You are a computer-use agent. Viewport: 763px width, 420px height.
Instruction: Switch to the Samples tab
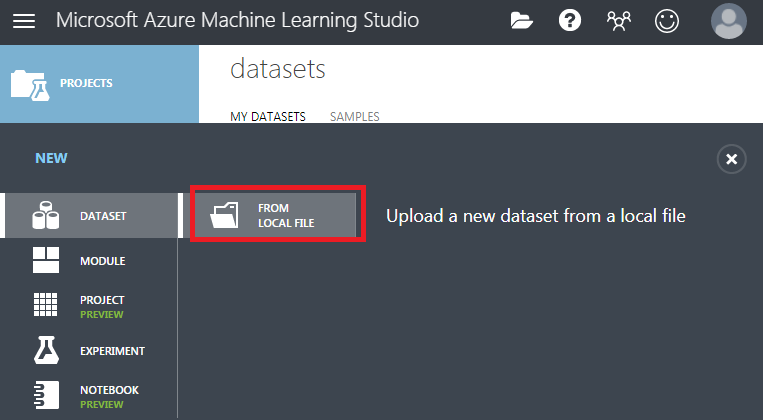click(355, 117)
